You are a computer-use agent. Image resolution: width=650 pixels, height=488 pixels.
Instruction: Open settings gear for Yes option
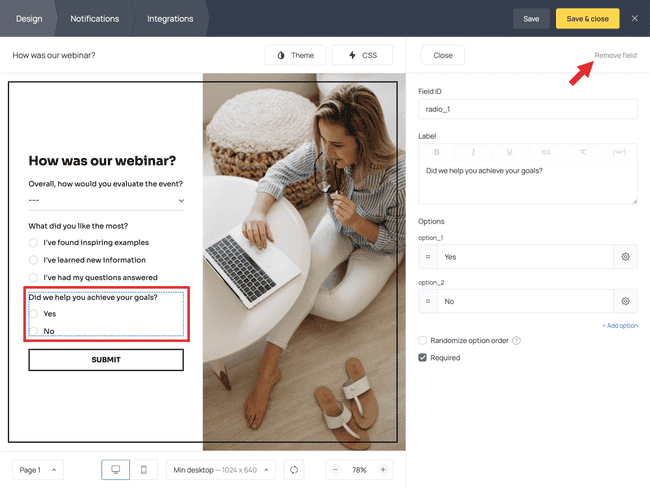tap(626, 257)
